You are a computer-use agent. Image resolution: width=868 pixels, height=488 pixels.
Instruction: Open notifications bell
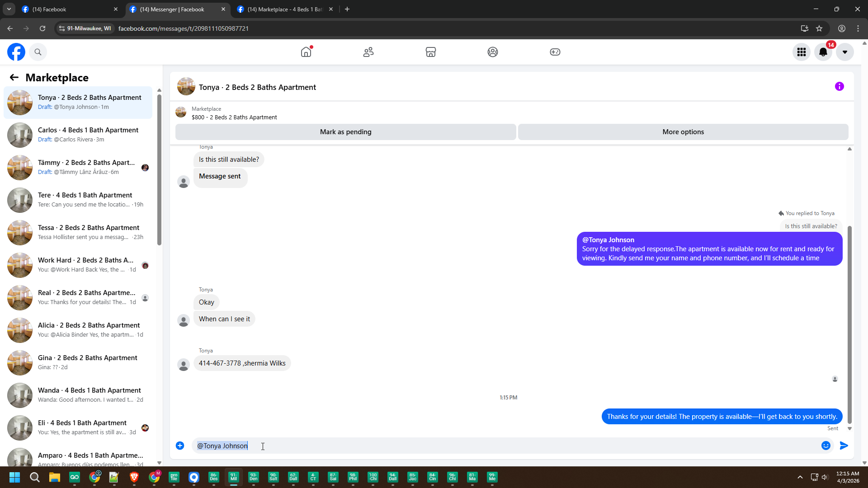coord(823,52)
